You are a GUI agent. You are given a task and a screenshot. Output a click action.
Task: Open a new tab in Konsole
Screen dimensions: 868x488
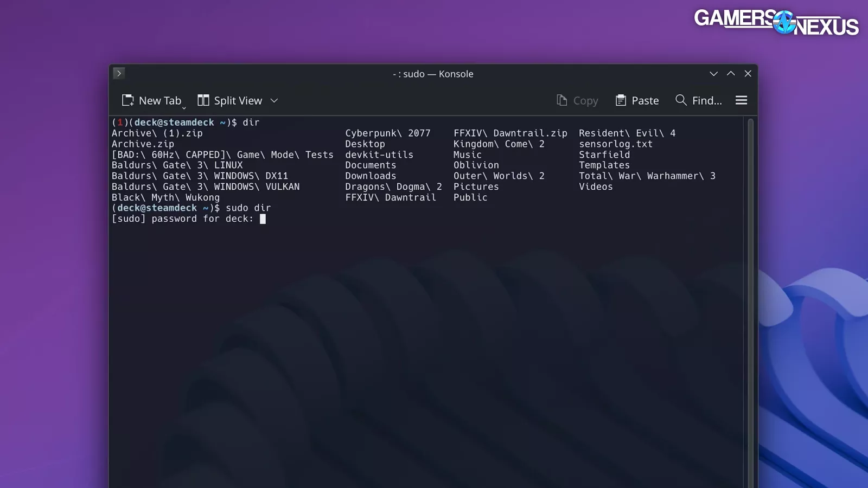pos(151,100)
